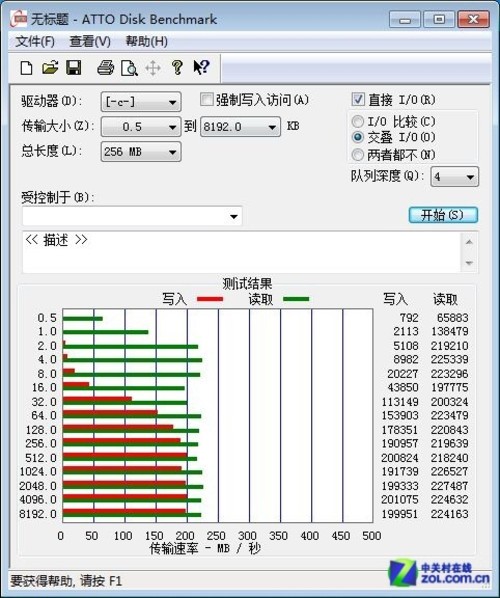Click the green 读取 legend swatch

tap(296, 299)
